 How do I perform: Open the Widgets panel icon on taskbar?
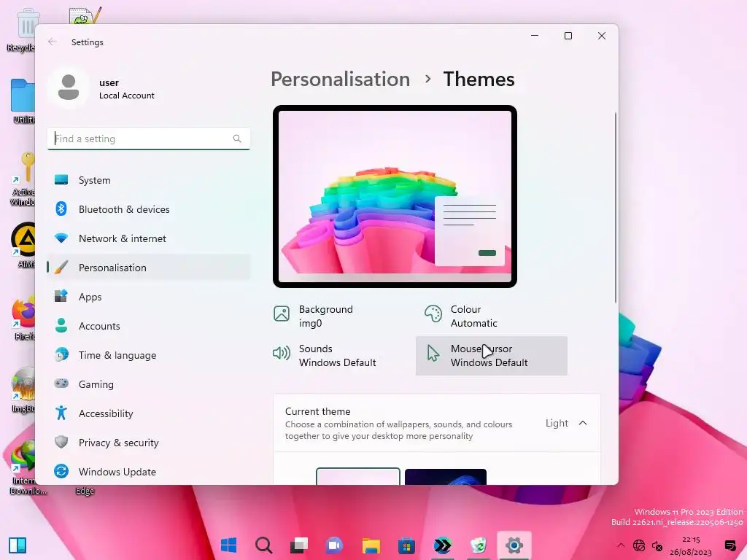click(x=18, y=545)
